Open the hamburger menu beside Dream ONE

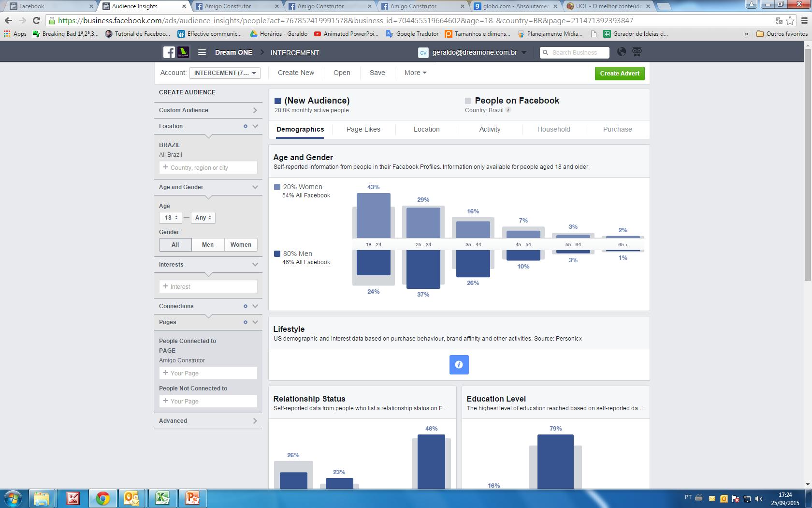[202, 52]
